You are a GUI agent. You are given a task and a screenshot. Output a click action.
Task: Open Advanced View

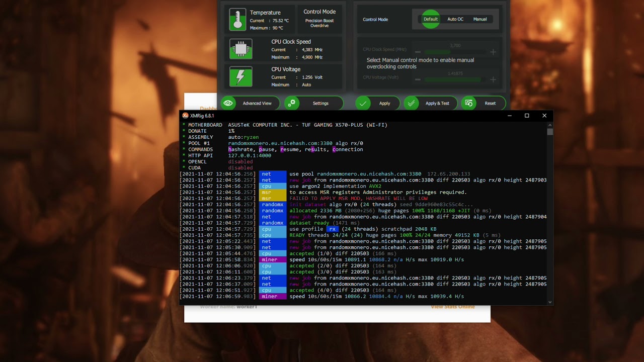(x=250, y=103)
